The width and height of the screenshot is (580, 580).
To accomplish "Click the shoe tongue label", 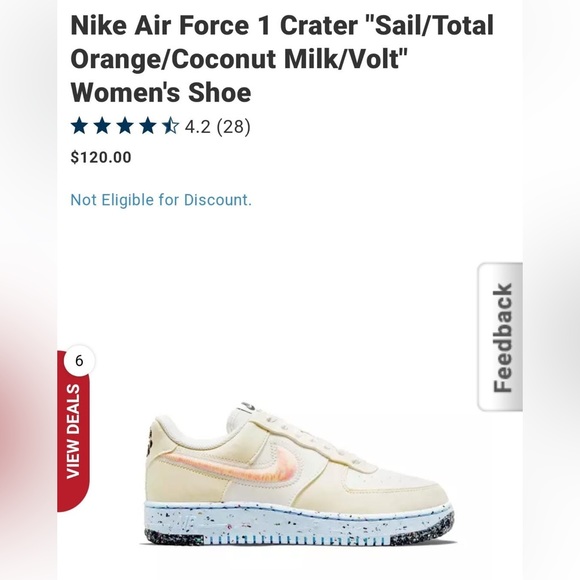I will (249, 407).
